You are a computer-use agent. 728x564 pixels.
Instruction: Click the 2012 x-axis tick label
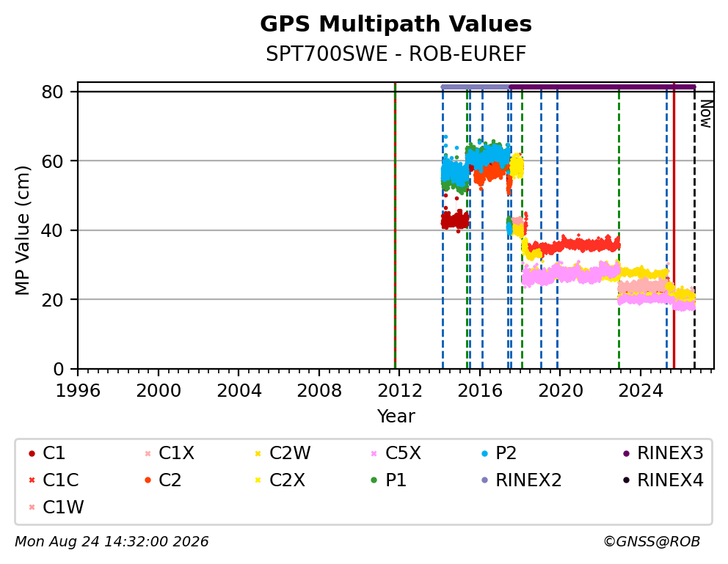(x=399, y=391)
